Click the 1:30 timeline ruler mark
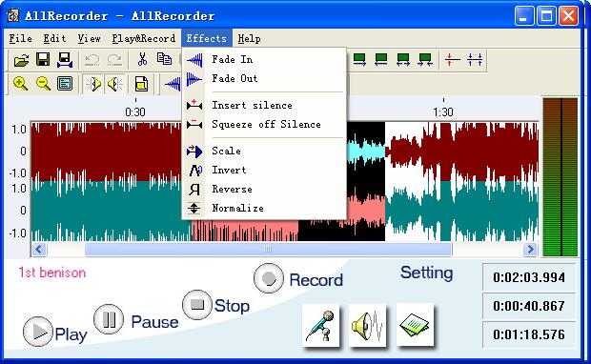The width and height of the screenshot is (591, 364). pyautogui.click(x=443, y=111)
